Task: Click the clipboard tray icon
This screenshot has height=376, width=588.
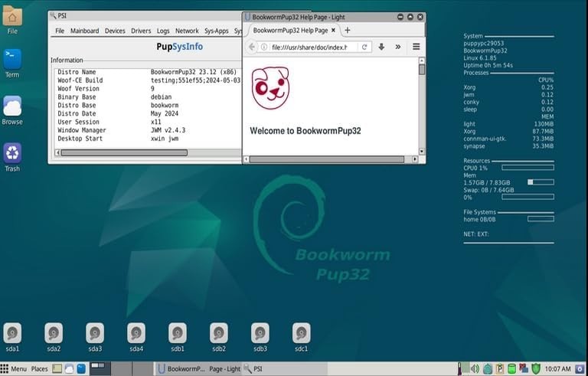Action: pos(499,369)
